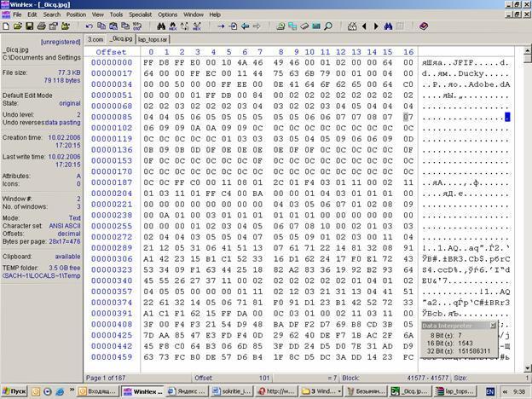Navigate back with the left arrow icon
The image size is (532, 399).
coord(246,26)
